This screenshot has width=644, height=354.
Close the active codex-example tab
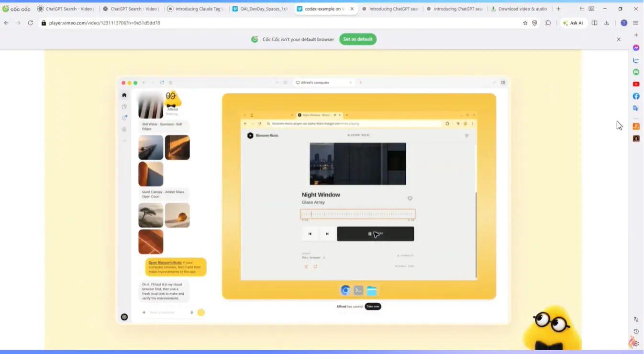[352, 9]
